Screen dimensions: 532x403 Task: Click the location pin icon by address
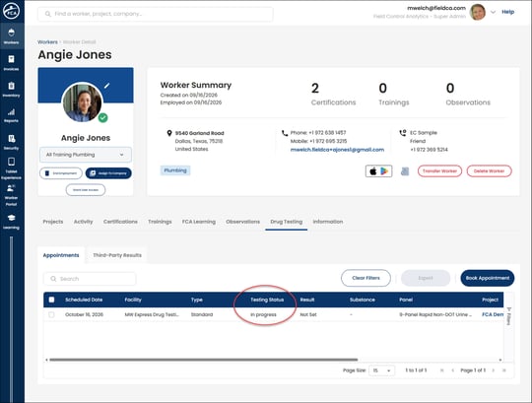click(x=169, y=133)
